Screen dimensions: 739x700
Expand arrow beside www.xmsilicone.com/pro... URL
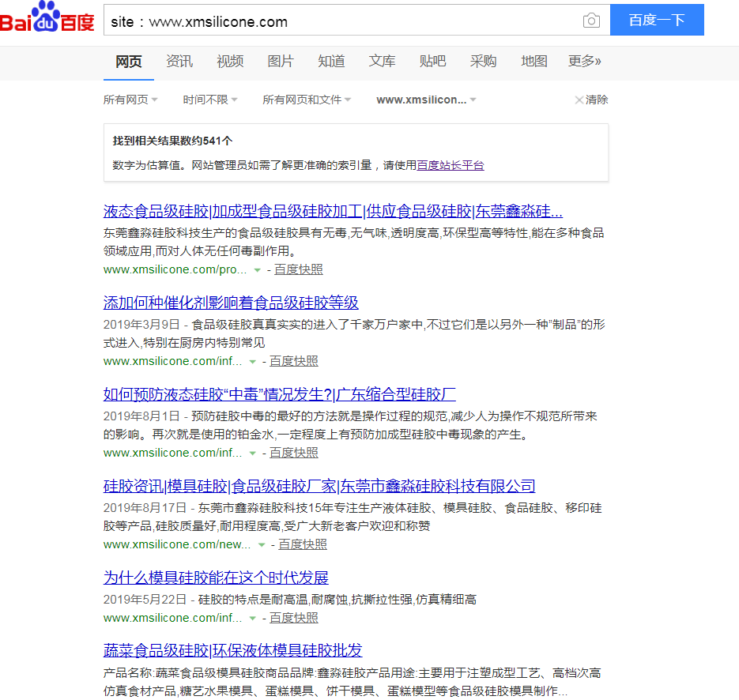click(258, 270)
